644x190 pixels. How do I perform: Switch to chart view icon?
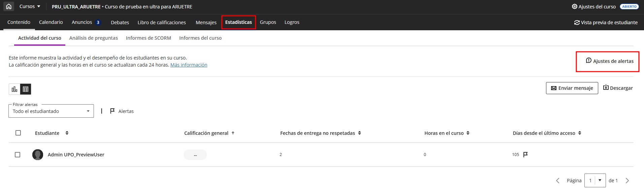pyautogui.click(x=14, y=89)
